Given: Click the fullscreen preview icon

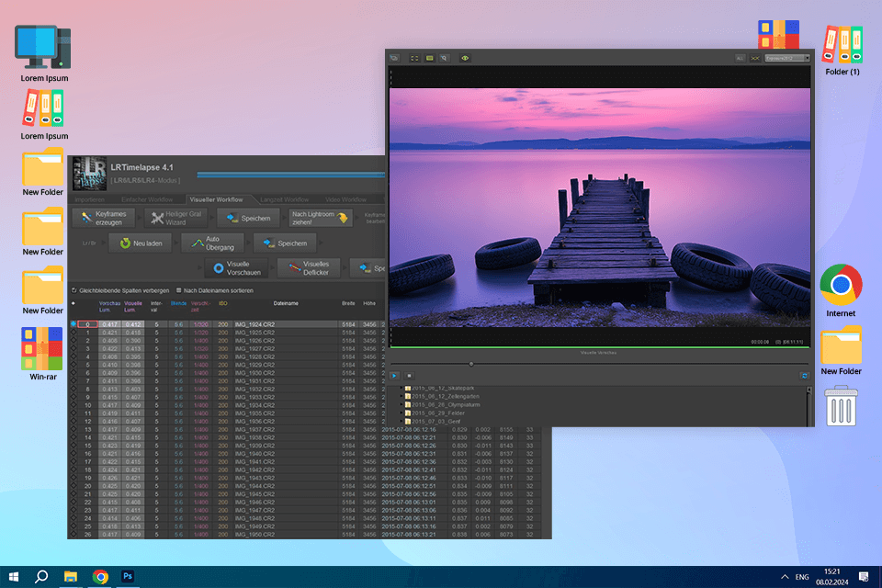Looking at the screenshot, I should tap(414, 58).
